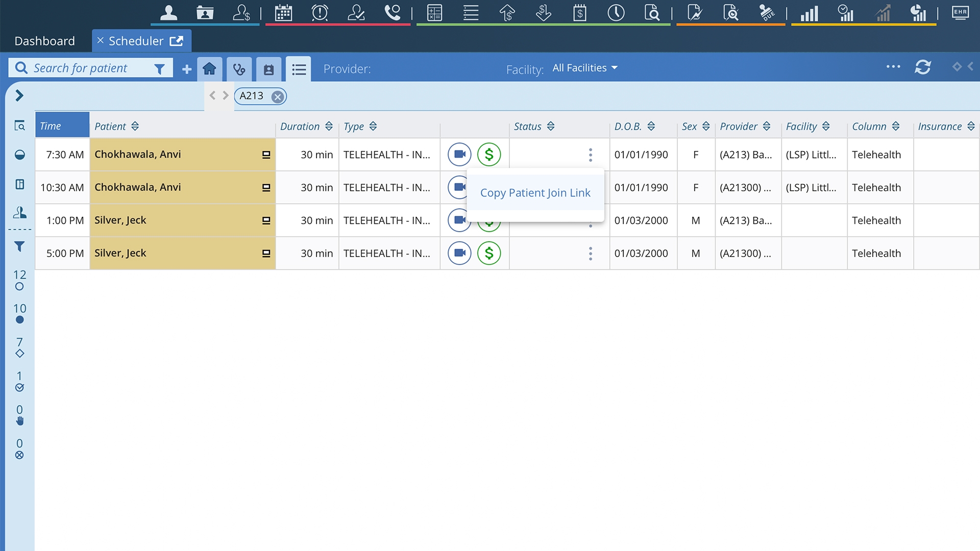Toggle the search box filter funnel
Screen dimensions: 980x551
159,69
